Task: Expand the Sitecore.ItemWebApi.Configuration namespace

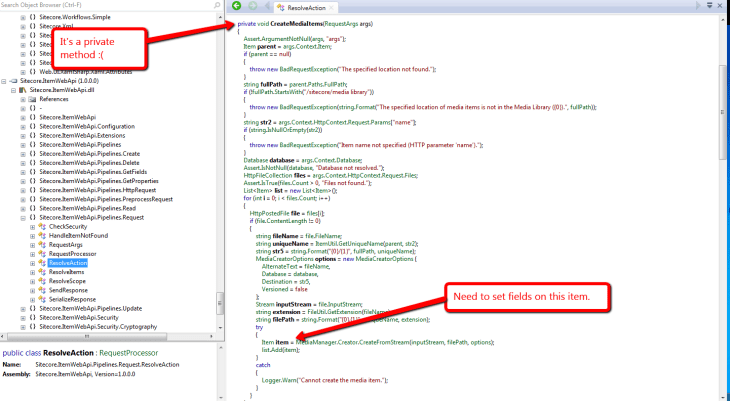Action: [x=23, y=127]
